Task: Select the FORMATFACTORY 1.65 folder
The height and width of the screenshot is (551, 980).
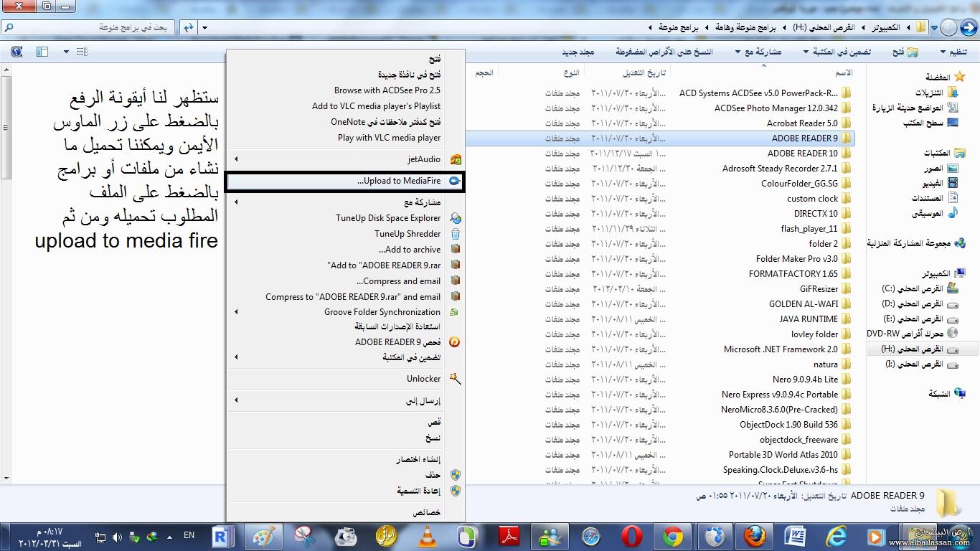Action: point(793,274)
